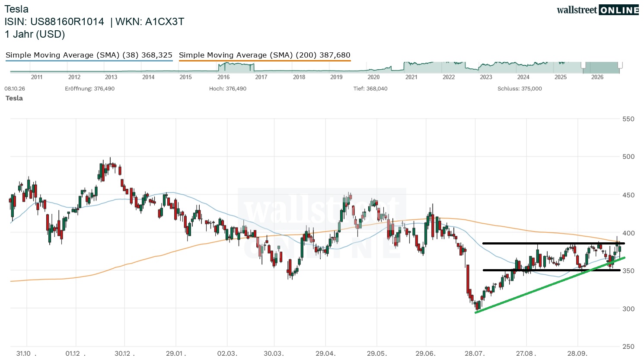Click the "ISIN: US88160R1014" text

(x=54, y=22)
